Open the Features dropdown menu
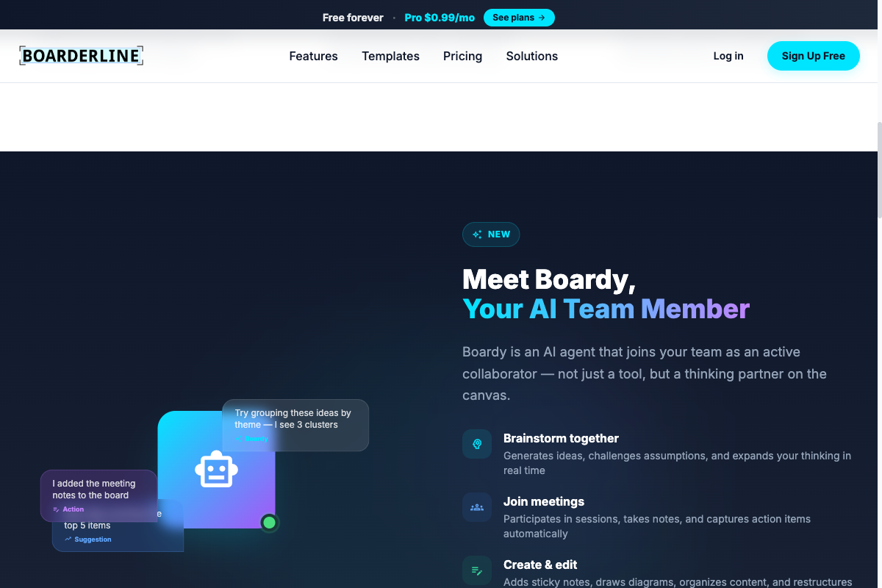The width and height of the screenshot is (882, 588). pyautogui.click(x=313, y=56)
